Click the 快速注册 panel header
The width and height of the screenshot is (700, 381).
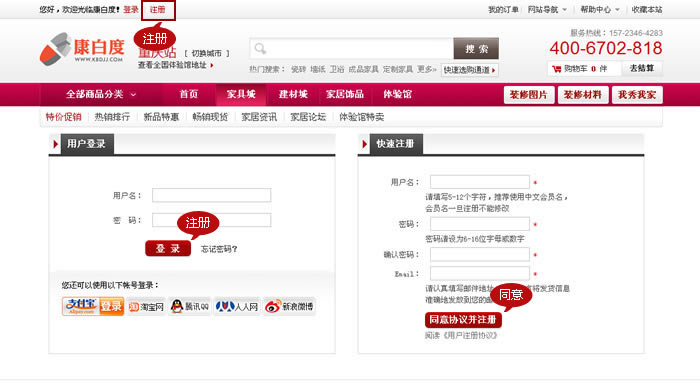point(395,144)
